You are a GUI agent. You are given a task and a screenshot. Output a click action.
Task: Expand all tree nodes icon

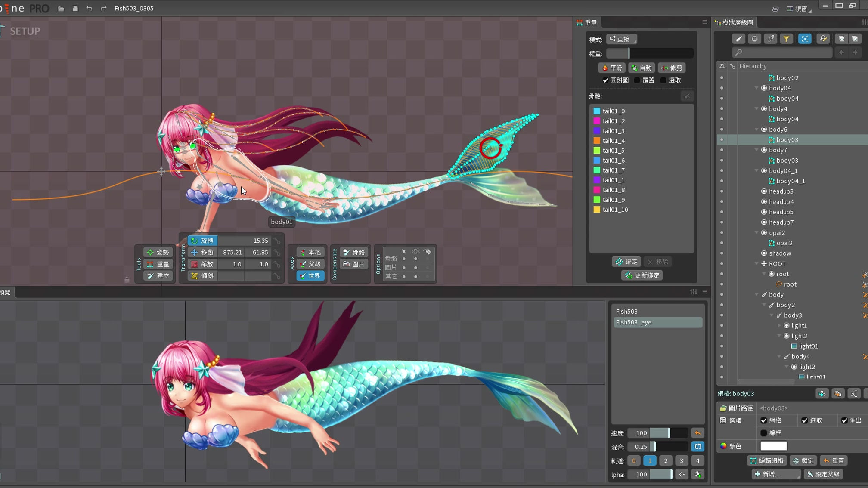855,39
